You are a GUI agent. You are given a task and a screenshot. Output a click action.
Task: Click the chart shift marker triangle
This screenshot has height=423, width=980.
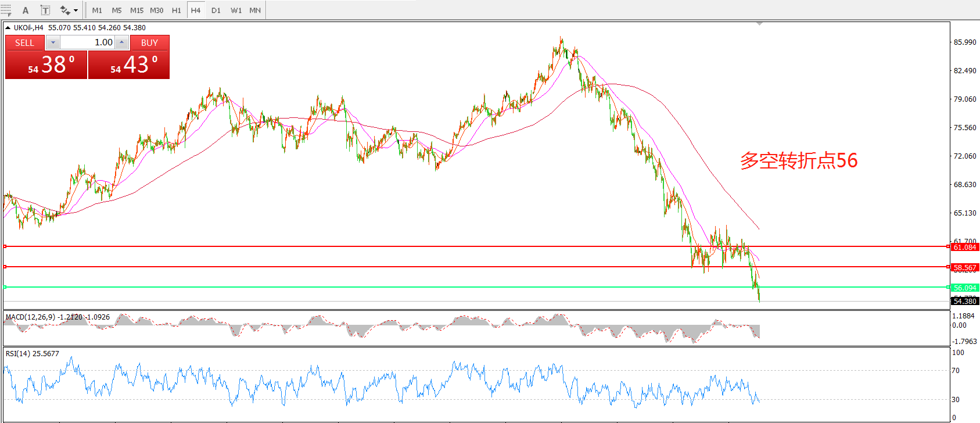759,24
